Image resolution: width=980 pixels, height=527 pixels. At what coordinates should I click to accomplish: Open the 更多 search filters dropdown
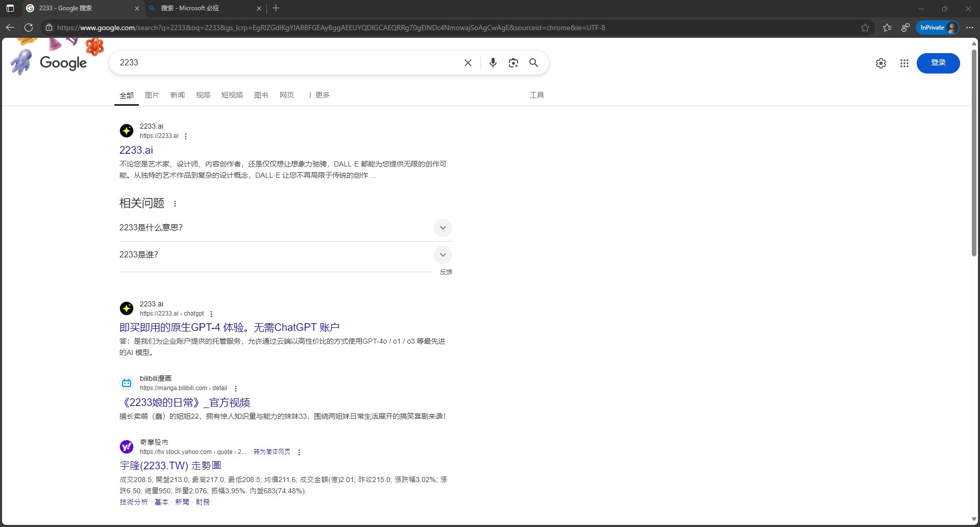pyautogui.click(x=319, y=95)
